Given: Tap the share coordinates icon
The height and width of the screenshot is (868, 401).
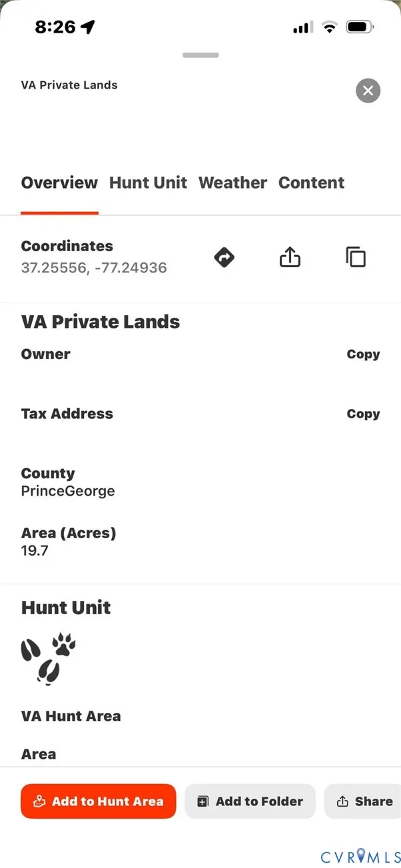Looking at the screenshot, I should [x=290, y=257].
